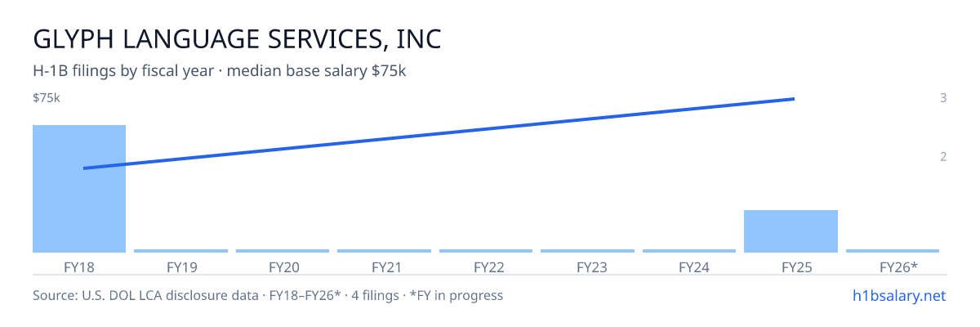Click the FY22 bar stub
980x327 pixels.
coord(486,251)
